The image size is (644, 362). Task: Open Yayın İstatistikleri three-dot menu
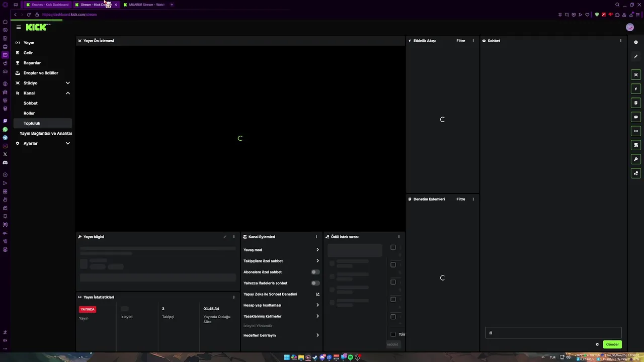click(233, 297)
